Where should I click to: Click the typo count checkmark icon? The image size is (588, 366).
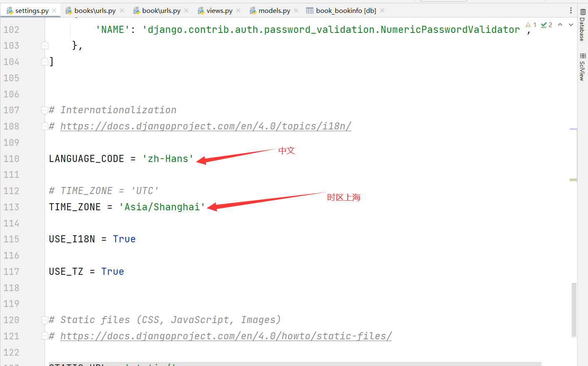click(x=544, y=25)
